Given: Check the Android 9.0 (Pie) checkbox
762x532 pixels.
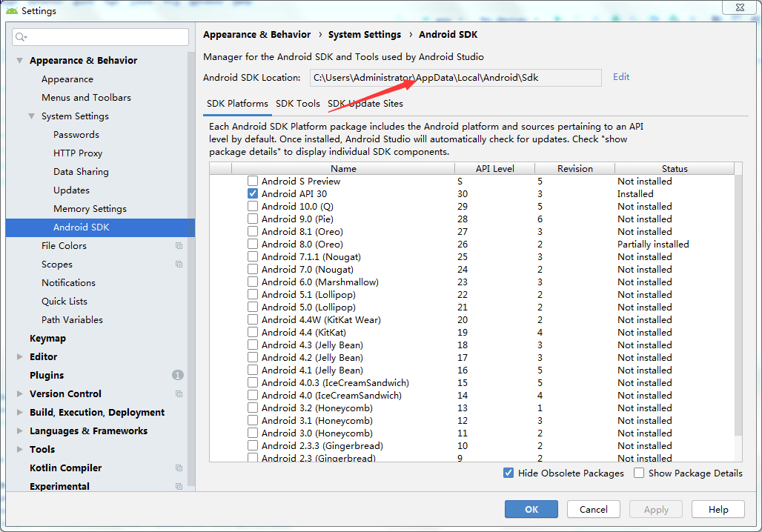Looking at the screenshot, I should (x=253, y=219).
